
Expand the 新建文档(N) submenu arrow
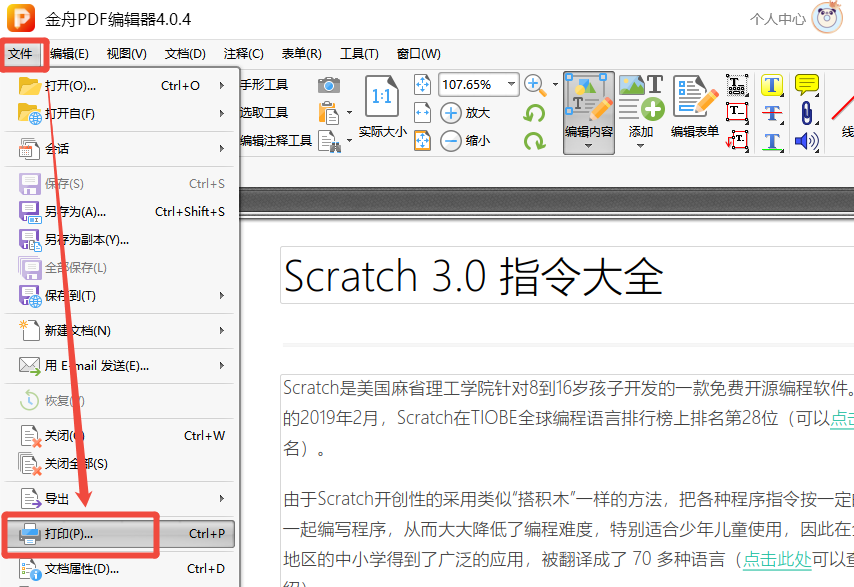[222, 331]
